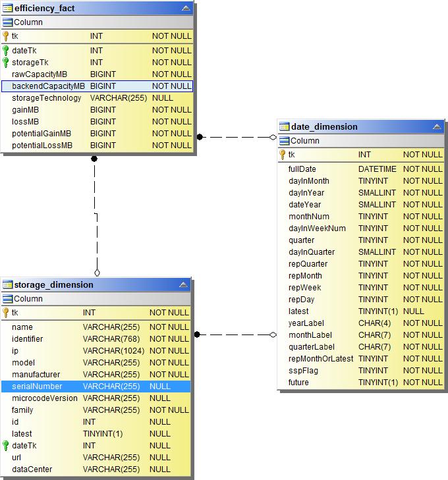
Task: Click foreign key icon beside efficiency_fact dateTk
Action: (x=5, y=51)
